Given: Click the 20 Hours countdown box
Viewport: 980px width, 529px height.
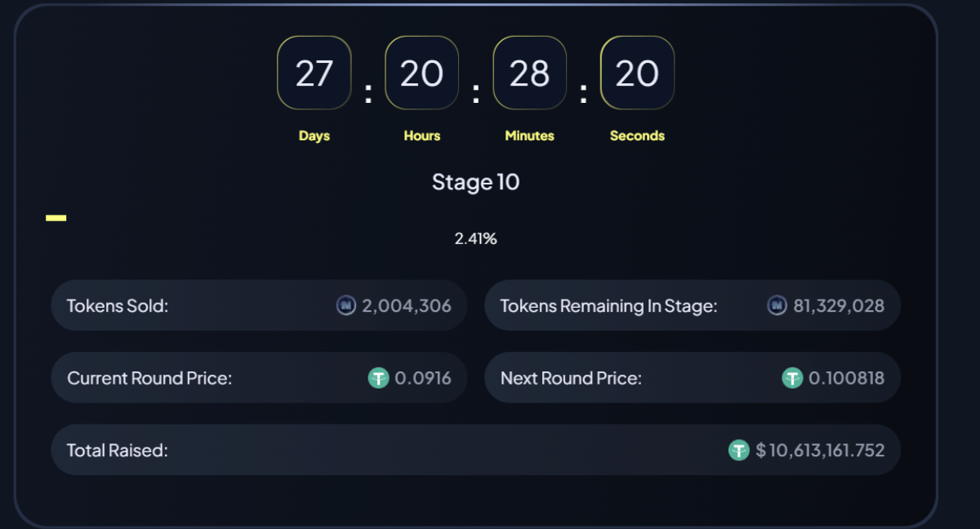Looking at the screenshot, I should pyautogui.click(x=421, y=73).
